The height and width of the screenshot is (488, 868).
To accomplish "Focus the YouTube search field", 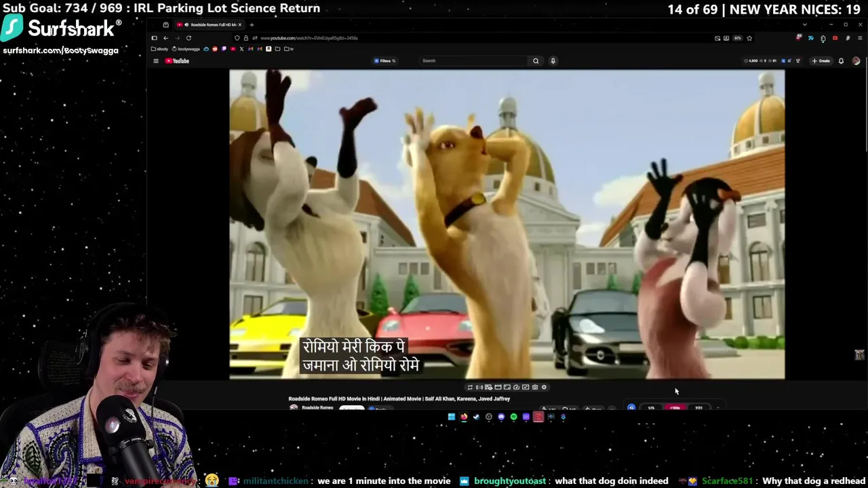I will 475,61.
